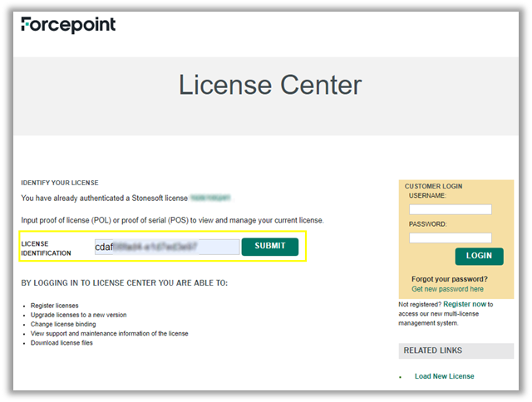This screenshot has height=402, width=532.
Task: Click the License Identification label
Action: (x=46, y=248)
